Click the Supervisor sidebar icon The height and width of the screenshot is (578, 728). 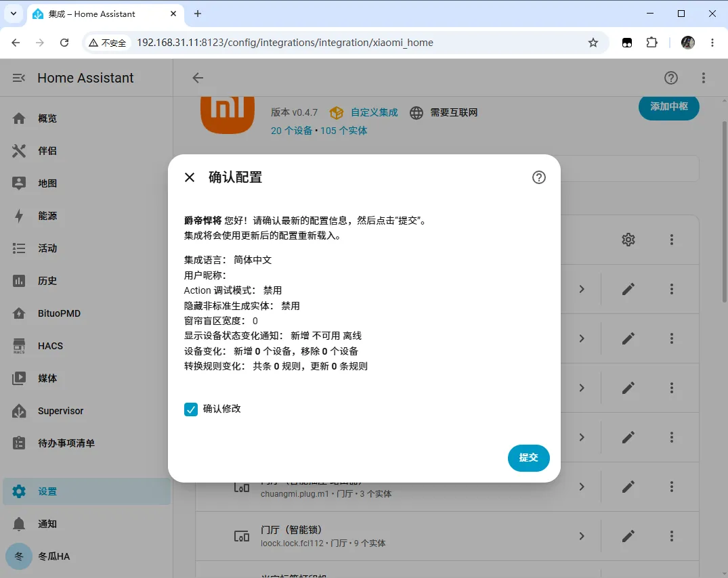19,411
